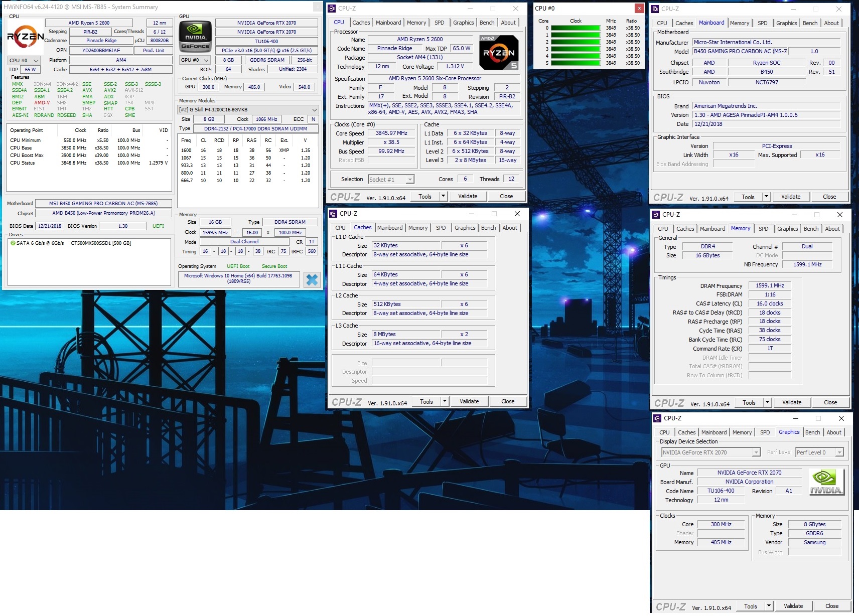Image resolution: width=859 pixels, height=616 pixels.
Task: Switch to Caches tab in CPU-Z CPU window
Action: pos(361,23)
